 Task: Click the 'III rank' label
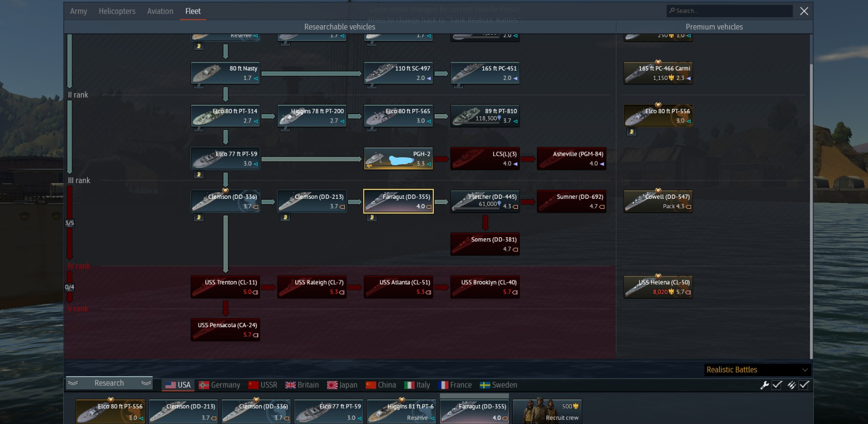tap(79, 180)
